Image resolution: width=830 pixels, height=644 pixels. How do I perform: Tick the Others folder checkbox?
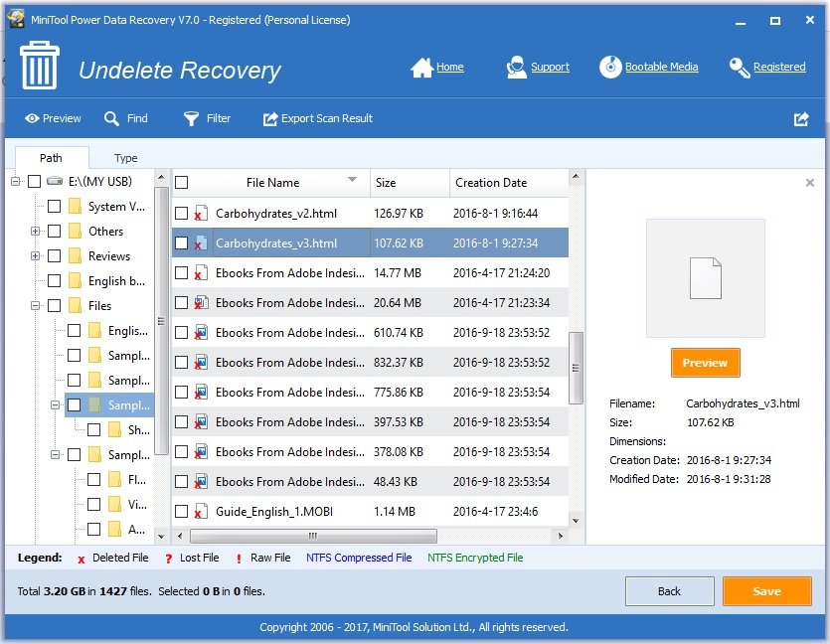[x=54, y=232]
